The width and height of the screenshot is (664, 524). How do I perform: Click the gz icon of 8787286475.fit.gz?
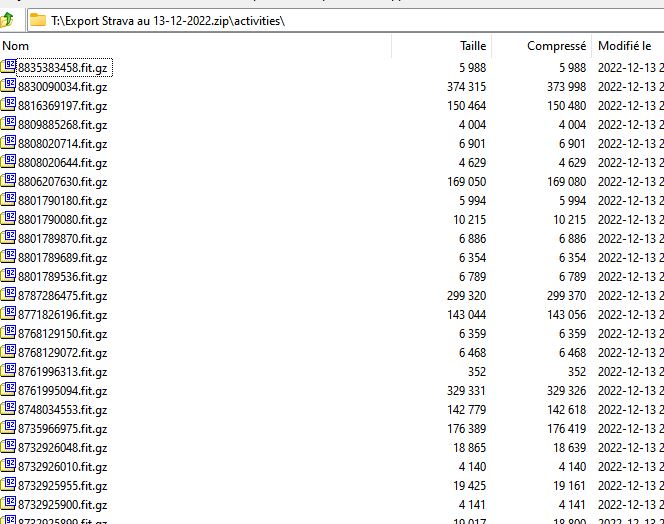coord(8,295)
